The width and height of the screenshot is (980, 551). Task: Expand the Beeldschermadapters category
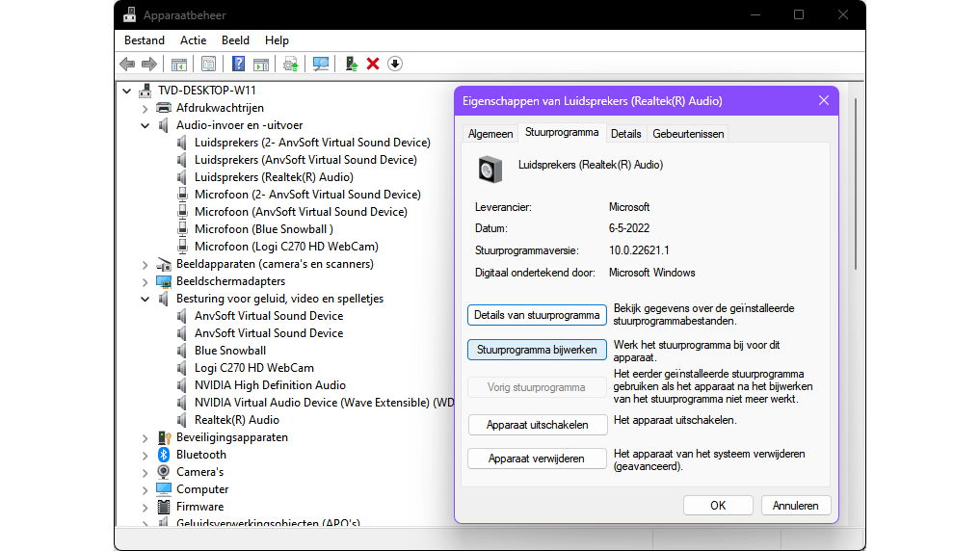point(145,281)
